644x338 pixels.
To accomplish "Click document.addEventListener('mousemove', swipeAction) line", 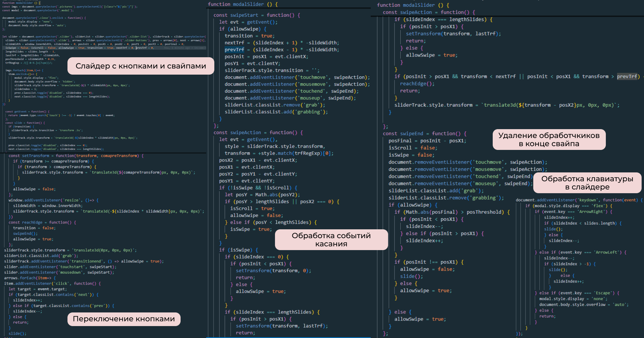I will pyautogui.click(x=297, y=84).
